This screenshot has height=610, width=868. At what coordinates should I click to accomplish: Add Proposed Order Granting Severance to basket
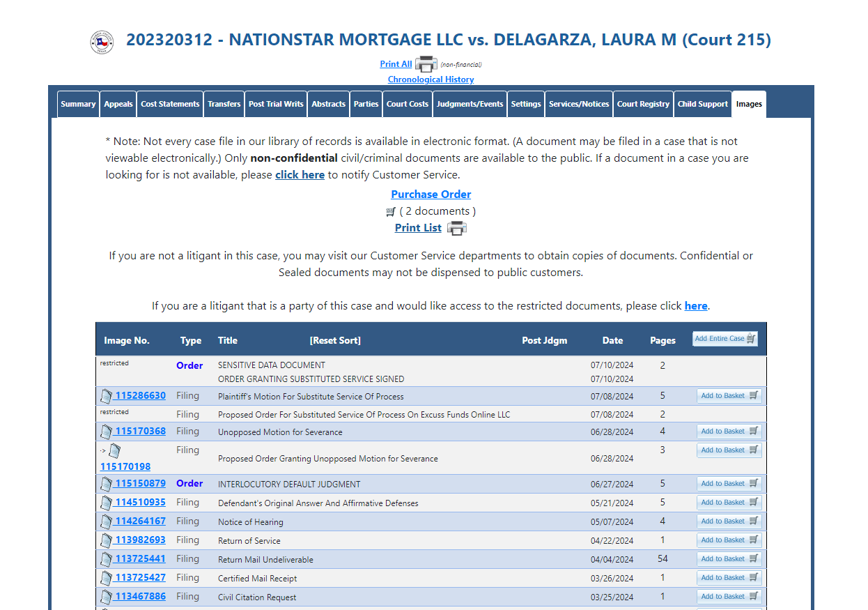[x=729, y=450]
